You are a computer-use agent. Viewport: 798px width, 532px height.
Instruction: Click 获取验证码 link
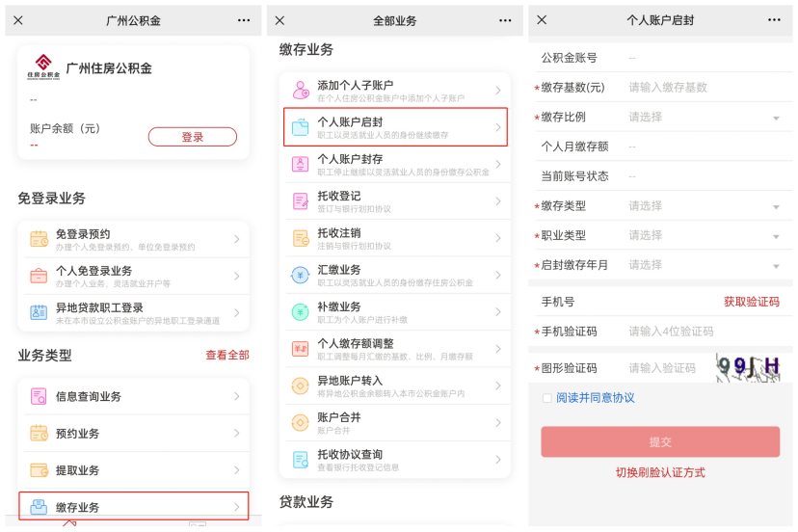coord(751,302)
